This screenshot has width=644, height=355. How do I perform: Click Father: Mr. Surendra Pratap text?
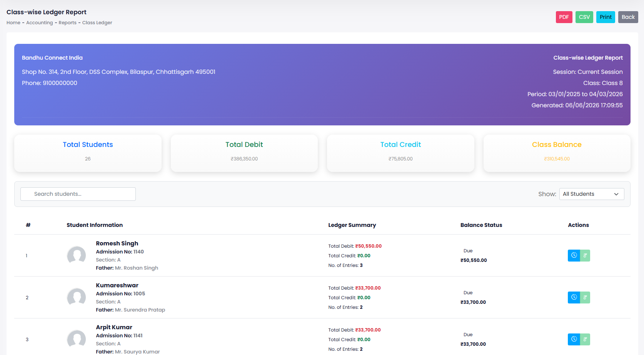tap(130, 310)
